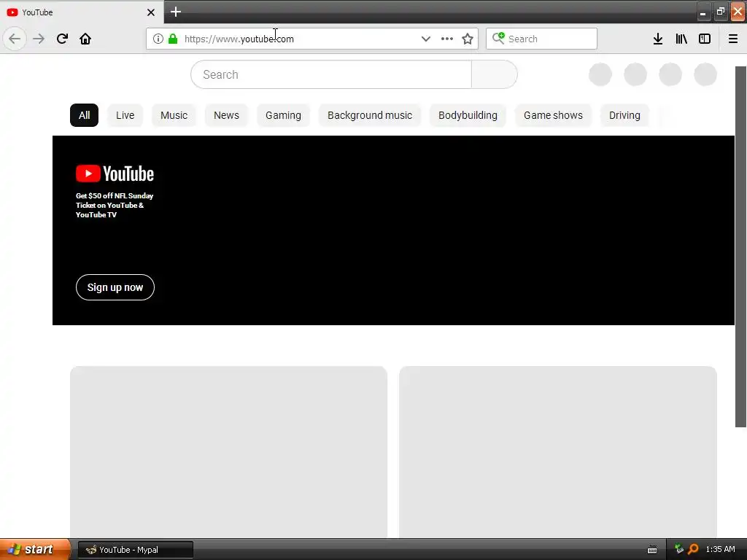Open the page actions three-dot menu
This screenshot has height=560, width=747.
point(447,39)
